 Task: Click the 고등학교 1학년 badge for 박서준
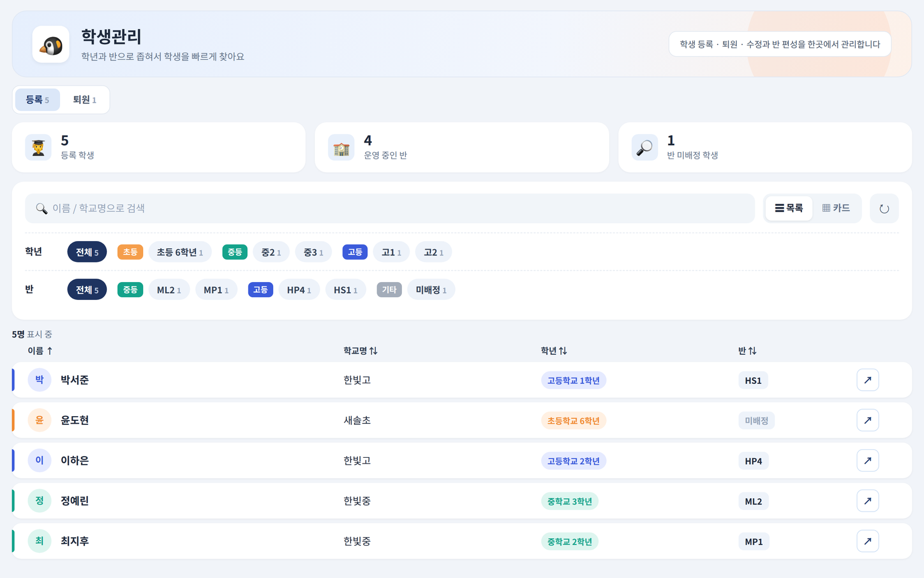coord(573,380)
